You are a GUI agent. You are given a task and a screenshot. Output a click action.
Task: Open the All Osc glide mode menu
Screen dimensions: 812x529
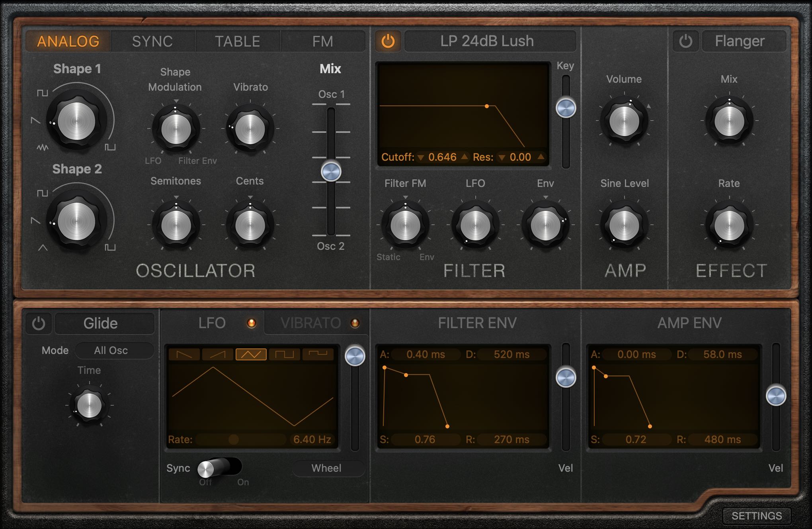point(113,350)
